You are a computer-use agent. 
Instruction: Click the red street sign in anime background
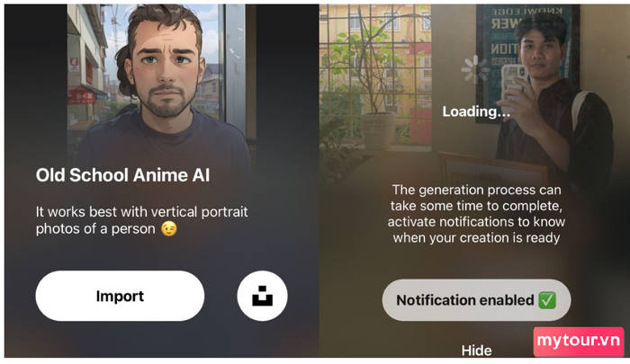coord(82,96)
